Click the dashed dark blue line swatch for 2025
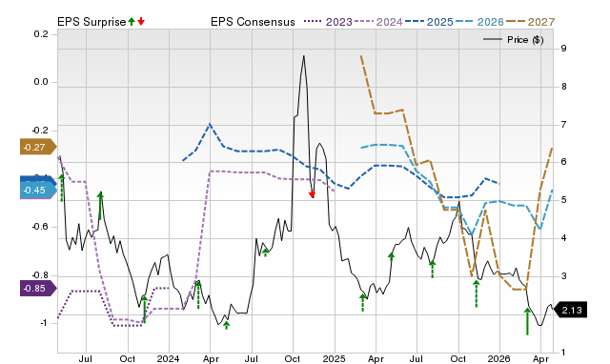The width and height of the screenshot is (610, 364). tap(415, 22)
